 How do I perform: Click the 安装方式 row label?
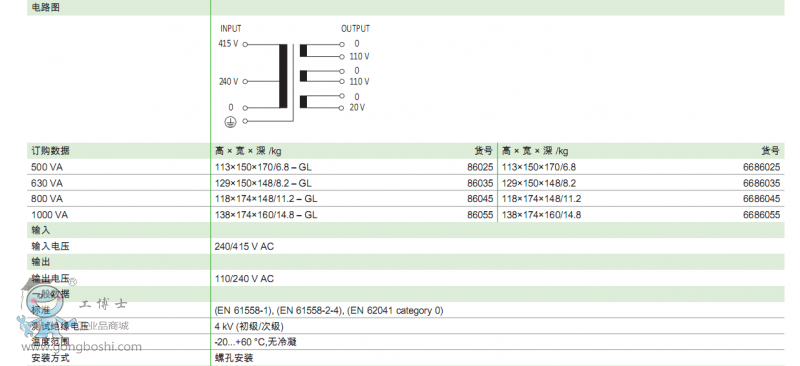click(50, 358)
